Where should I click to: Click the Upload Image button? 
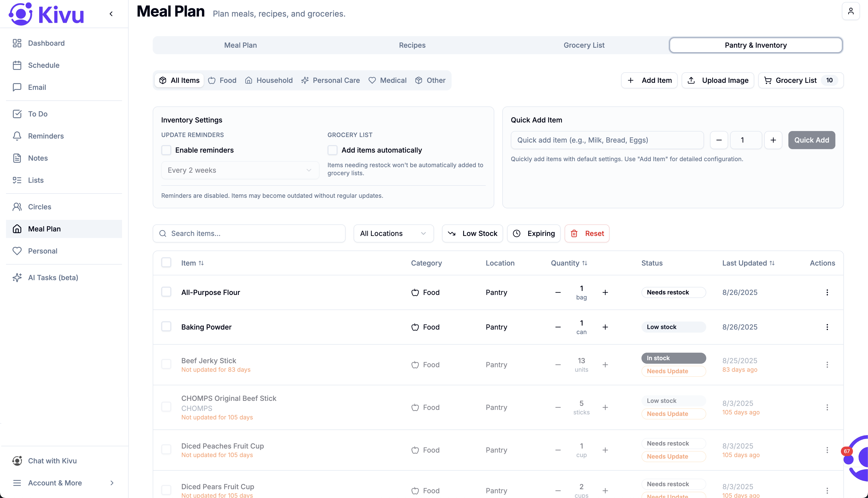tap(718, 80)
